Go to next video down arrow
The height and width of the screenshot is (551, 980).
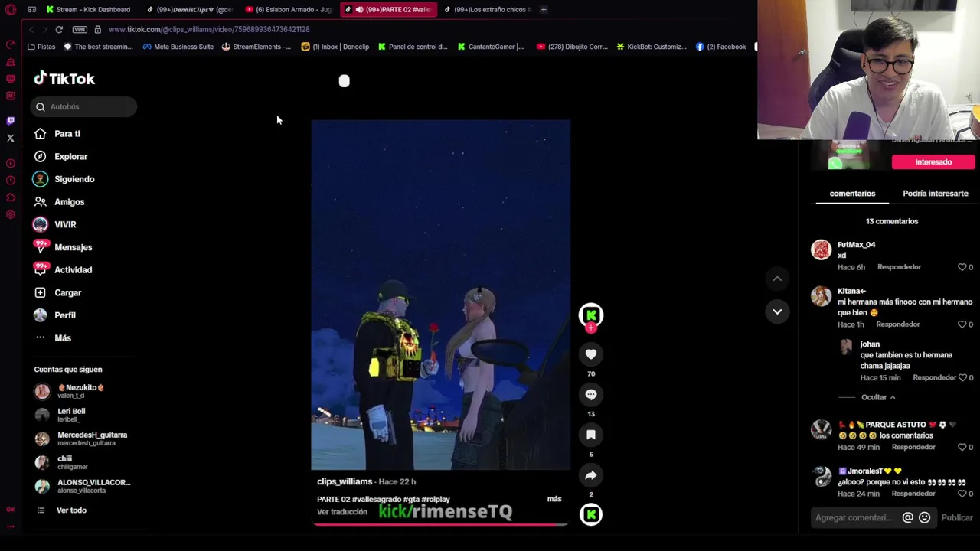coord(777,311)
